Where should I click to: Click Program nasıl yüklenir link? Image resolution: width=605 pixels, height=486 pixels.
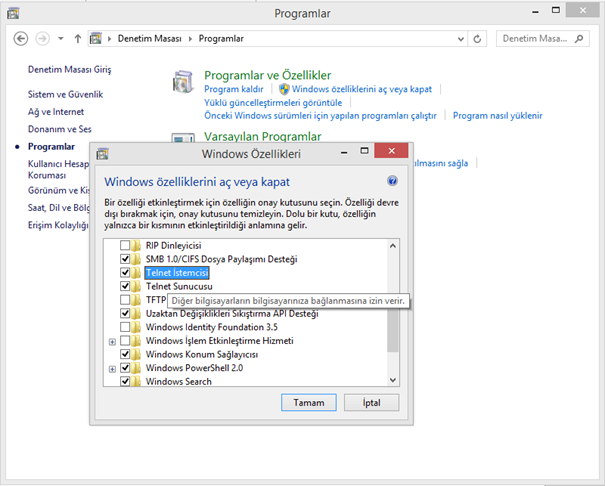click(497, 116)
